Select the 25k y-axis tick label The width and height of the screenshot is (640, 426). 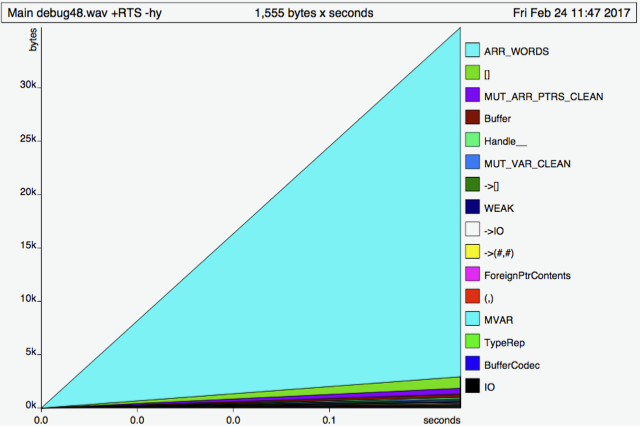pyautogui.click(x=28, y=139)
